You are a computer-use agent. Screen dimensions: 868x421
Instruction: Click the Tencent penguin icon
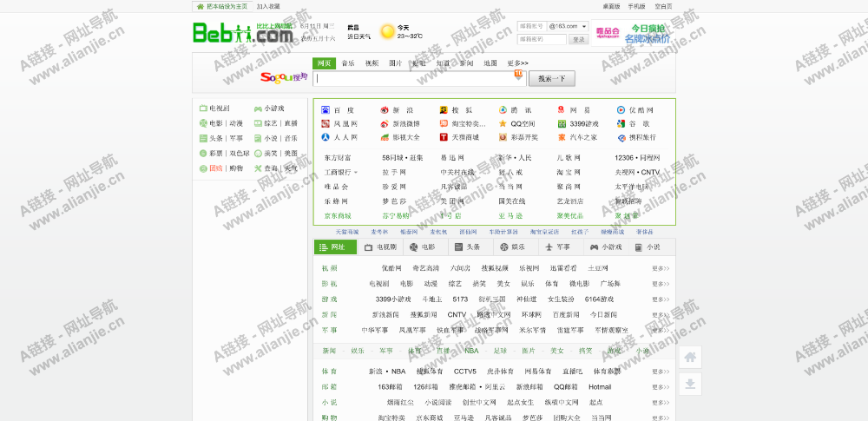point(503,110)
